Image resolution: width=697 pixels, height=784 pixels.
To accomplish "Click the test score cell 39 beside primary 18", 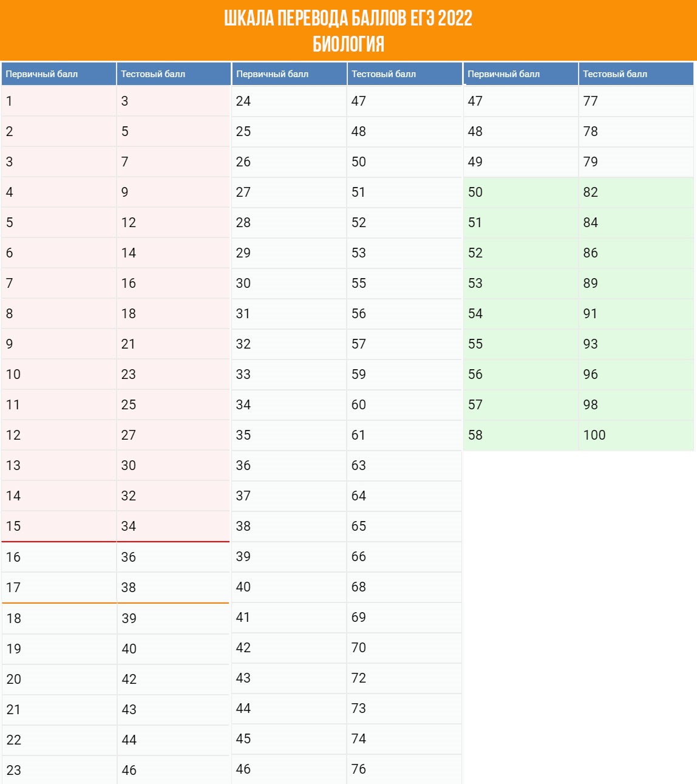I will 174,618.
